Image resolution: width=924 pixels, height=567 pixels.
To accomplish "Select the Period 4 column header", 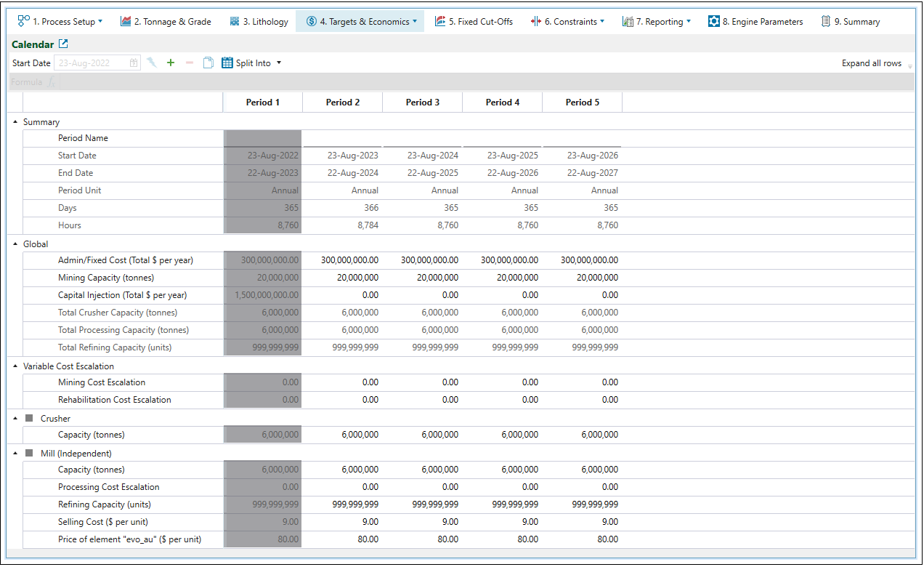I will 503,102.
